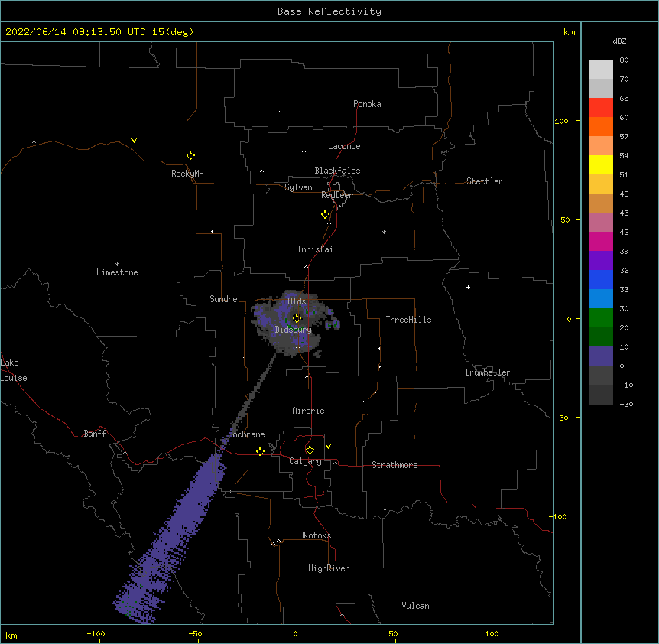Click the timestamp 2022/06/14 09:13:50 UTC

click(x=75, y=32)
